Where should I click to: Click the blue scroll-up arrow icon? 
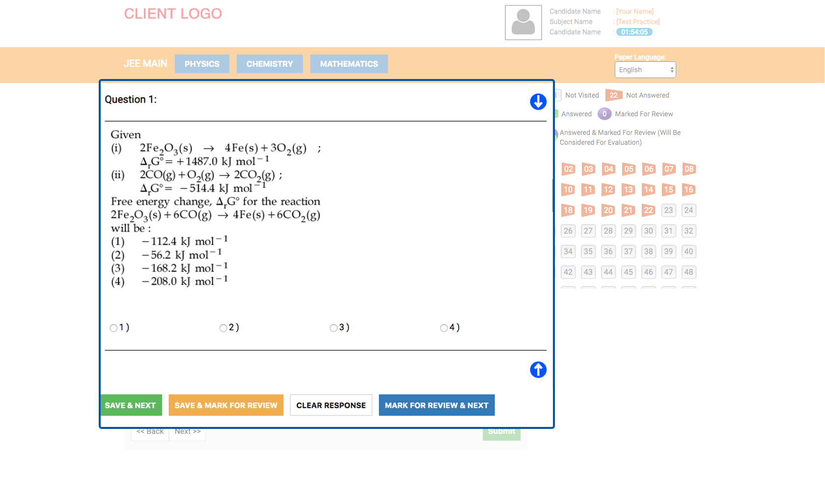[538, 370]
